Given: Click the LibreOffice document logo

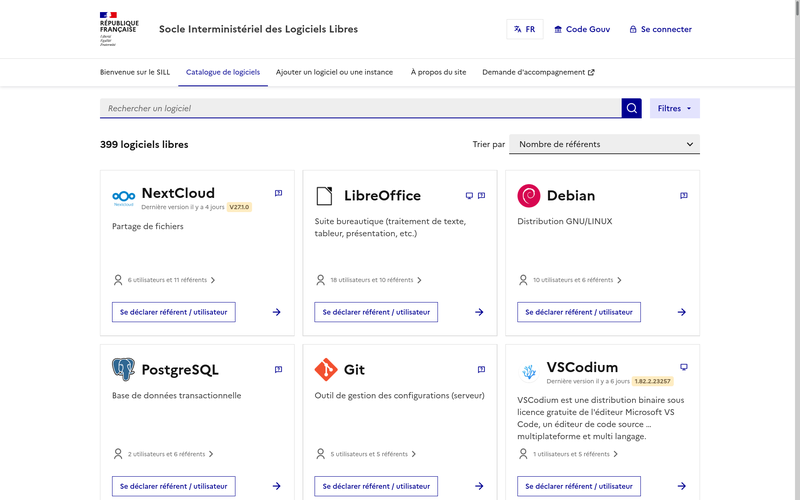Looking at the screenshot, I should 324,196.
